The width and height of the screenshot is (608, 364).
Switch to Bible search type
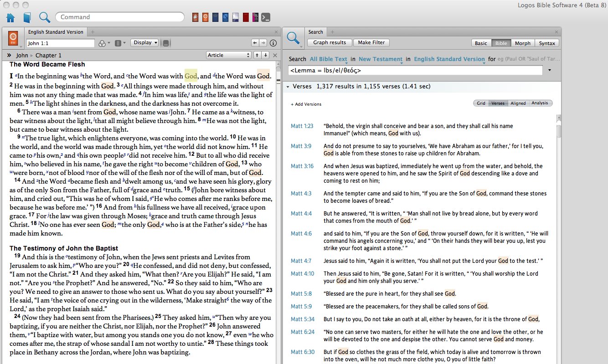pos(501,43)
